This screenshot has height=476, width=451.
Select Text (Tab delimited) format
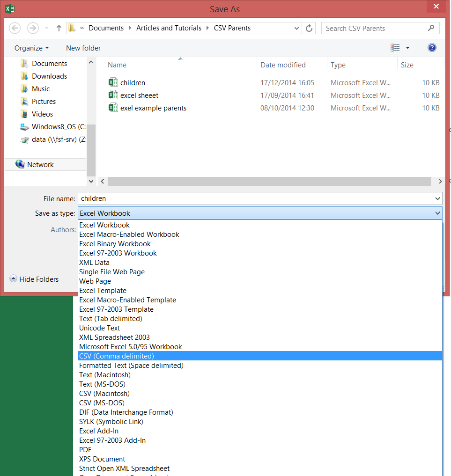click(x=260, y=318)
